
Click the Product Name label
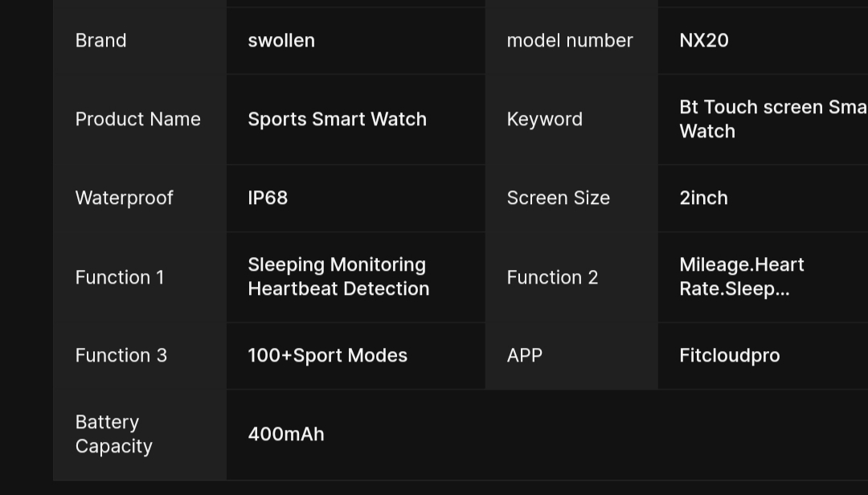click(x=137, y=119)
